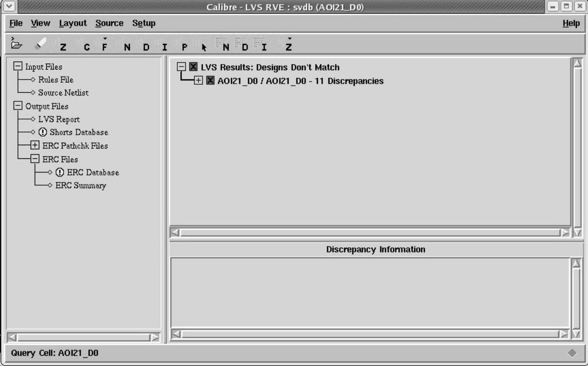Click the 'Query Cell: AOI21_D0' status text
Screen dimensions: 588x366
[x=55, y=353]
